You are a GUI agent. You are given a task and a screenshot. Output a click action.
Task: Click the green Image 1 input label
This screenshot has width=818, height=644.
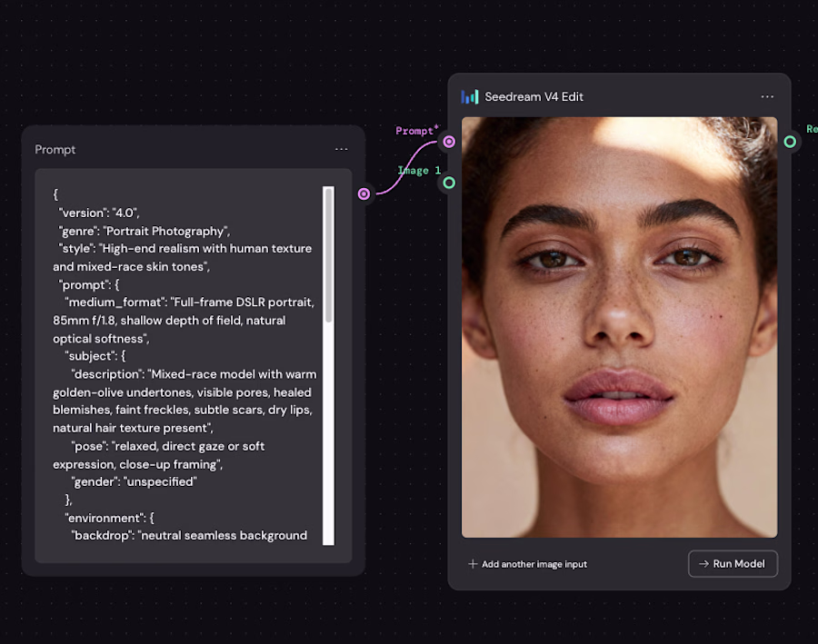419,171
